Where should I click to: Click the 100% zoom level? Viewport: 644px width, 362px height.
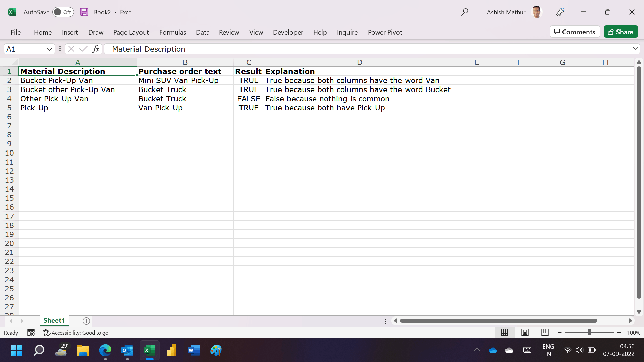click(x=634, y=333)
